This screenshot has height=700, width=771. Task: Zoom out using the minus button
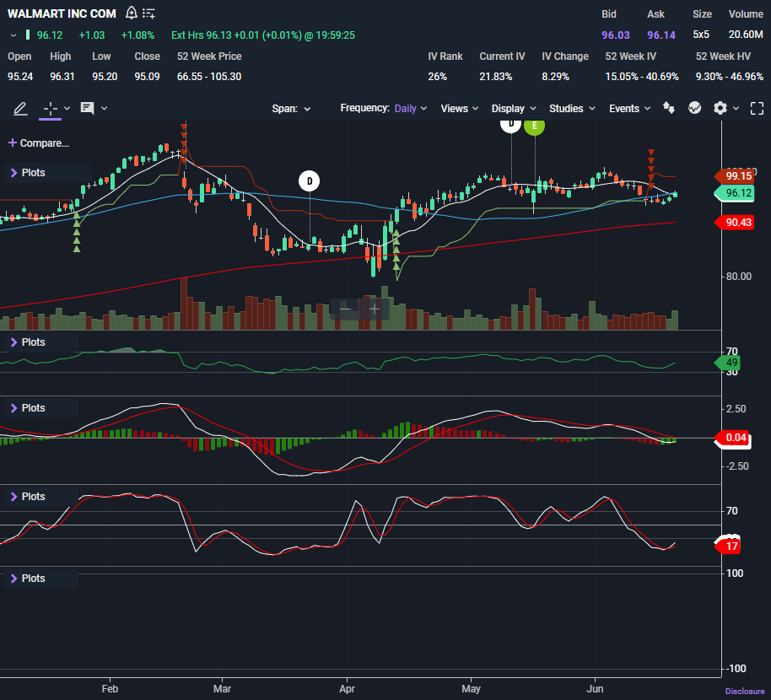pos(345,310)
